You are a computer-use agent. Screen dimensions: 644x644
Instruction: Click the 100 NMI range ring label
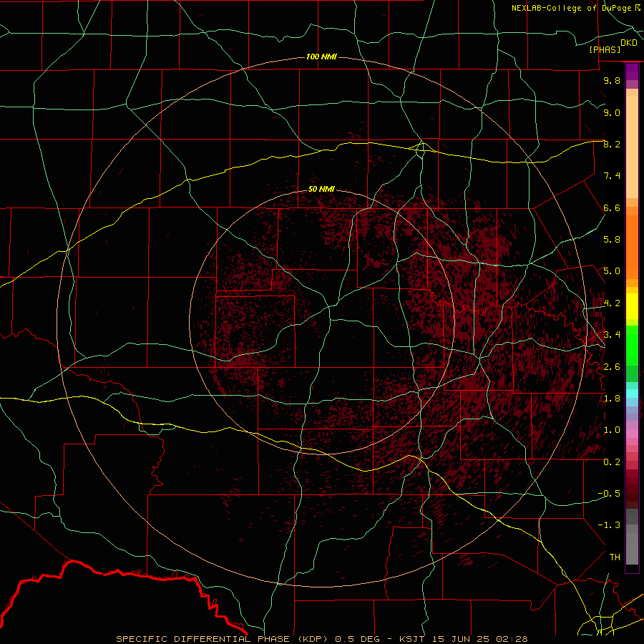pyautogui.click(x=321, y=57)
